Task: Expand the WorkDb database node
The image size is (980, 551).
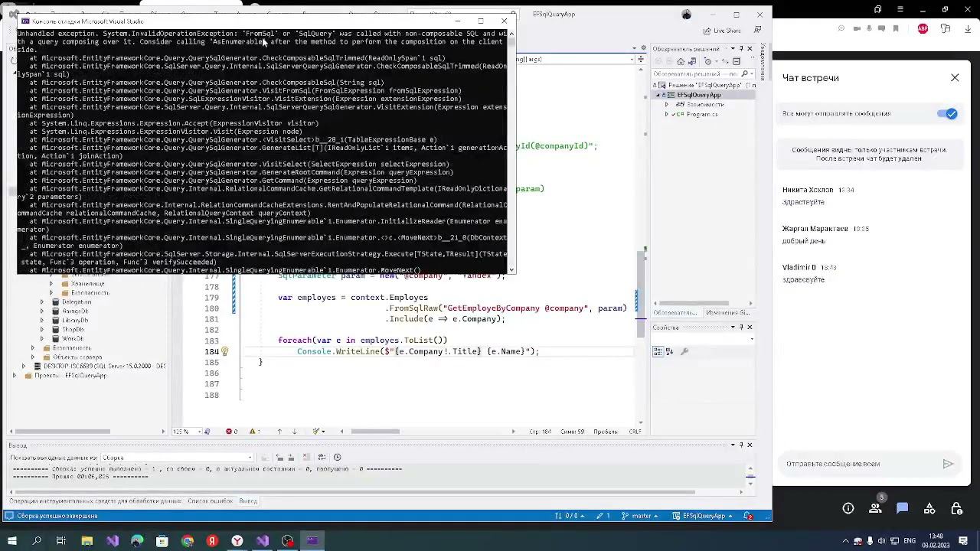Action: coord(42,339)
